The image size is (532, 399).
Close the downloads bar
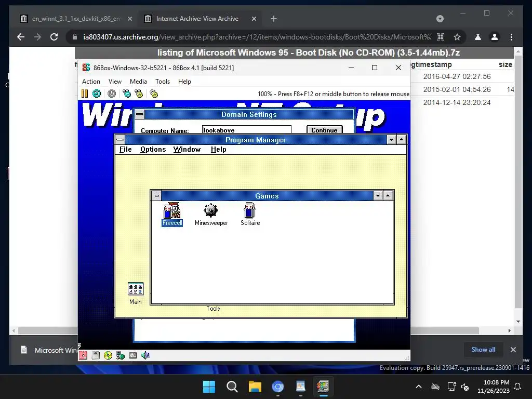(513, 350)
